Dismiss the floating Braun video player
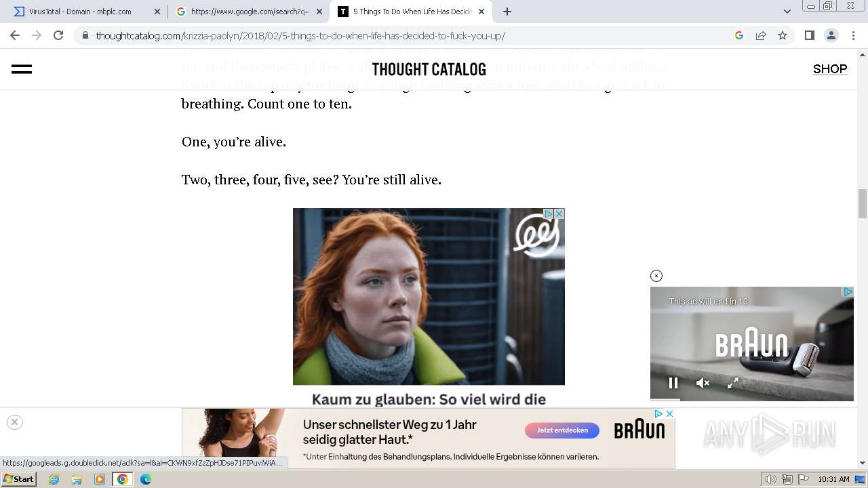 pos(656,276)
